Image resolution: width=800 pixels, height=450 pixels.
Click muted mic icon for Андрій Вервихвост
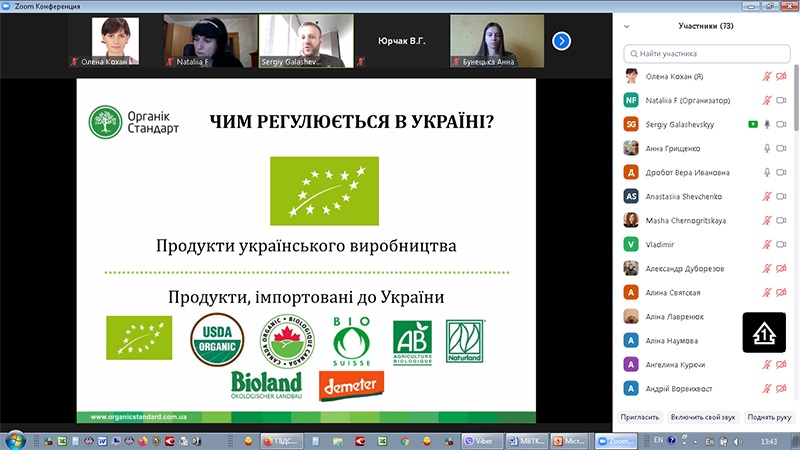[x=766, y=388]
